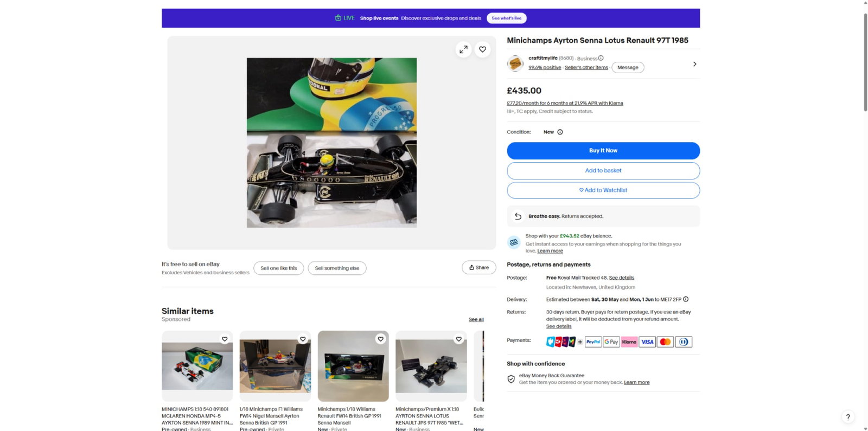
Task: Click the eBay balance wallet icon
Action: 514,242
